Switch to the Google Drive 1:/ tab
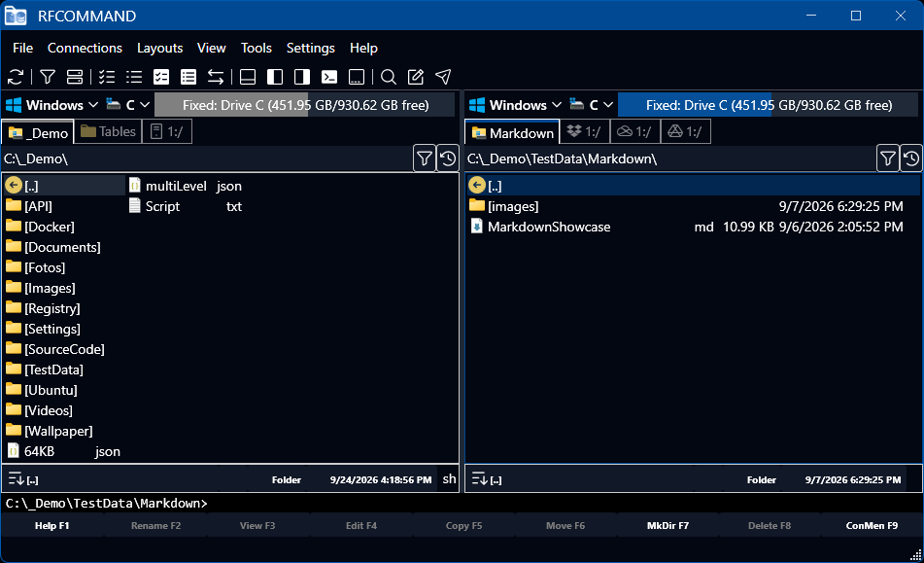 [x=685, y=131]
